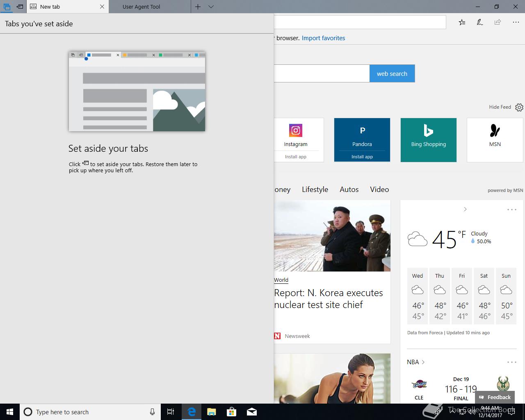Click in the MSN search input box

(x=322, y=73)
